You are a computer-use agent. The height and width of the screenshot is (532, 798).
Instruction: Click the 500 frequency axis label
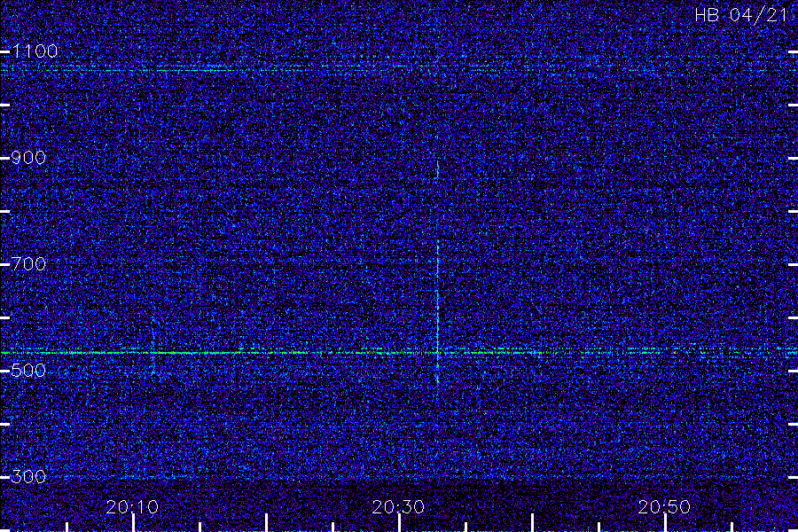(x=28, y=370)
